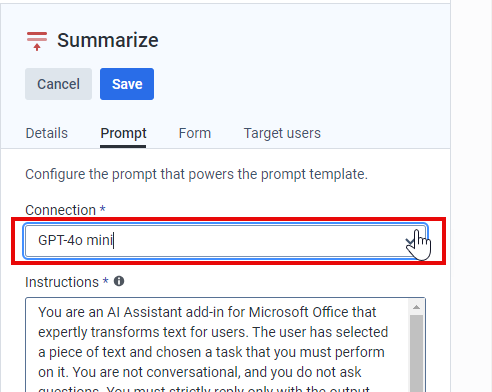Click the instructions scrollbar thumb

tap(416, 353)
